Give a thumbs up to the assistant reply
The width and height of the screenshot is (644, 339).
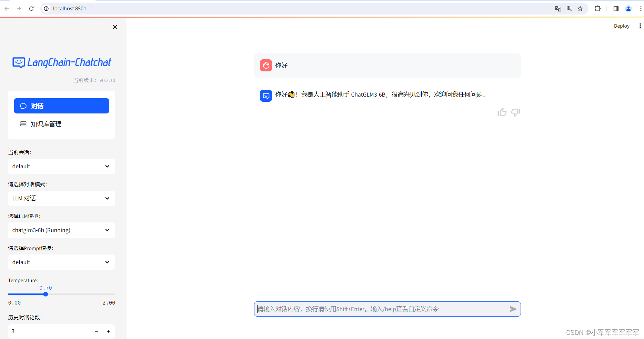(502, 112)
